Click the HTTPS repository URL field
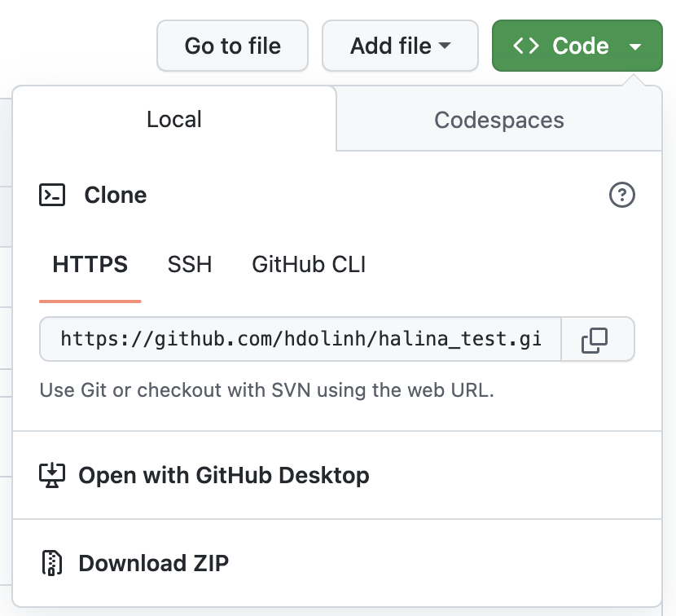 (x=301, y=339)
